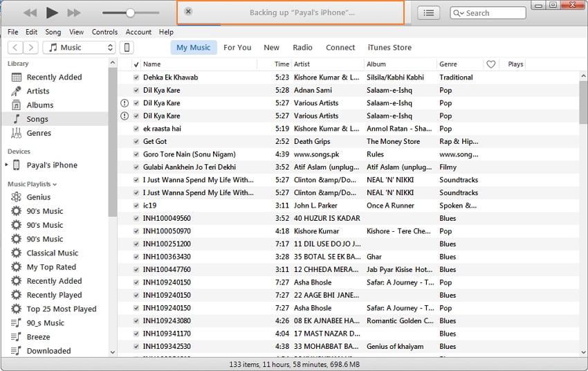Uncheck the INH109342530 song checkbox
Viewport: 588px width, 371px height.
coord(136,346)
